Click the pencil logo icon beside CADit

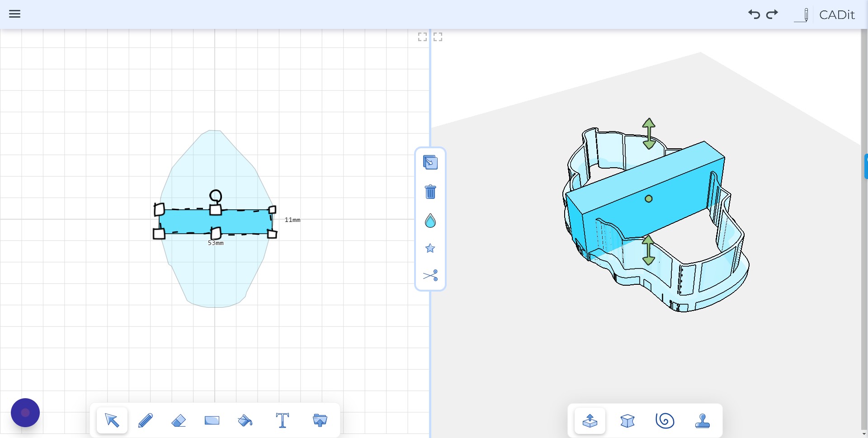[x=802, y=15]
